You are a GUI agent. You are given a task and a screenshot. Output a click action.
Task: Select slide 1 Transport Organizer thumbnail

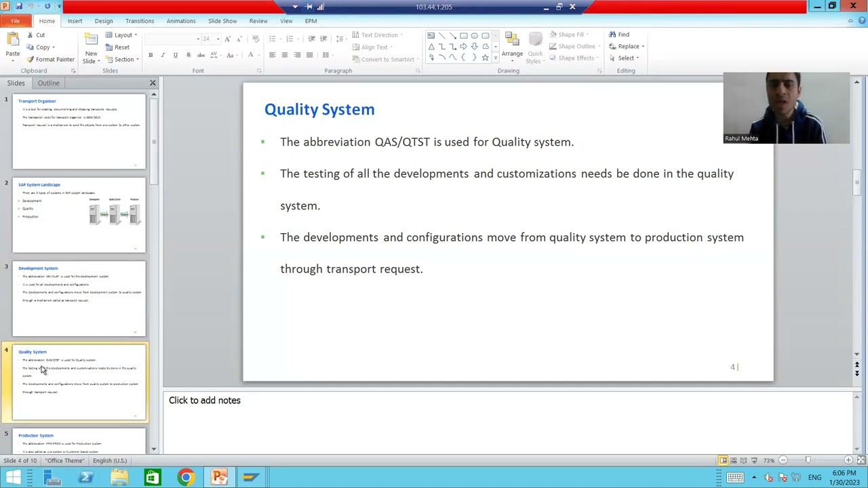coord(79,131)
